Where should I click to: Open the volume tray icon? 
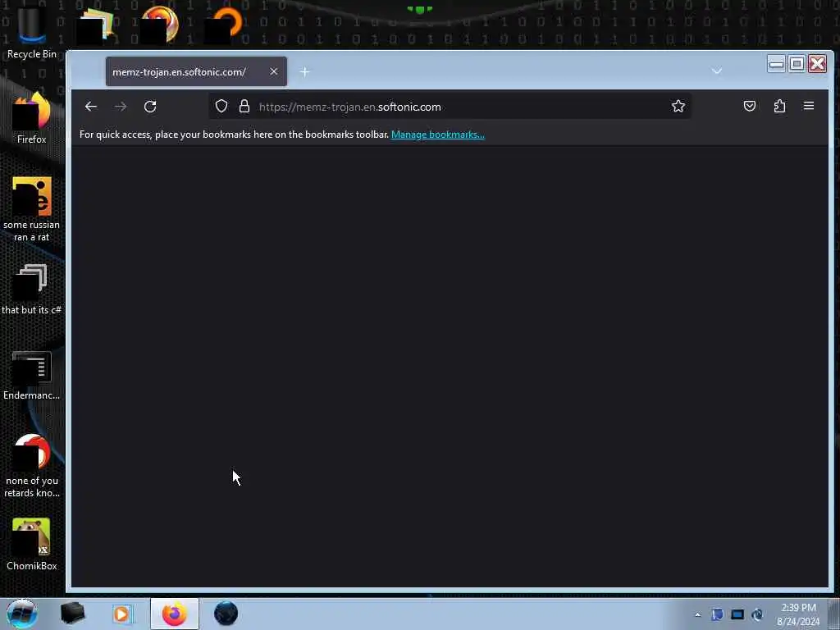(757, 614)
